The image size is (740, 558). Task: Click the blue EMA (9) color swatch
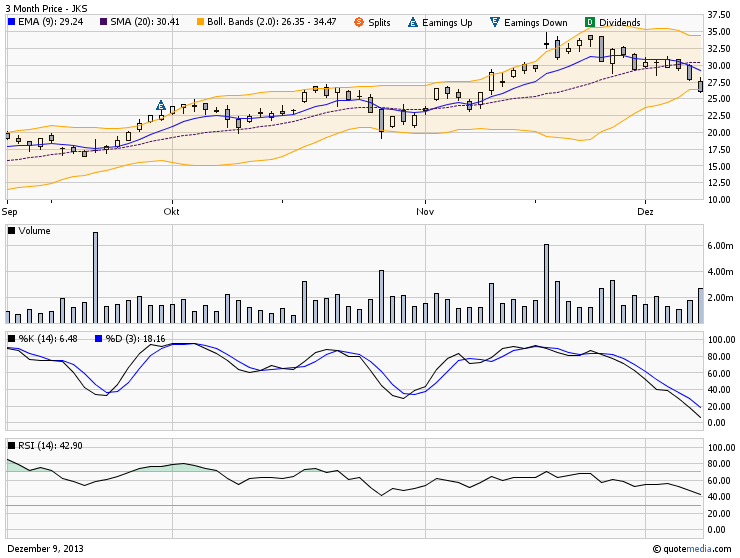(12, 22)
